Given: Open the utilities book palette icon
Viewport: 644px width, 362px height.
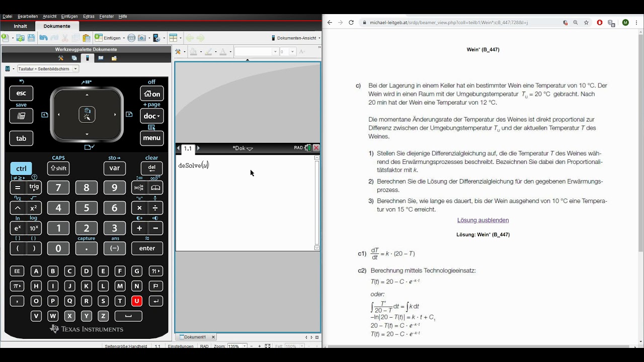Looking at the screenshot, I should [x=101, y=58].
